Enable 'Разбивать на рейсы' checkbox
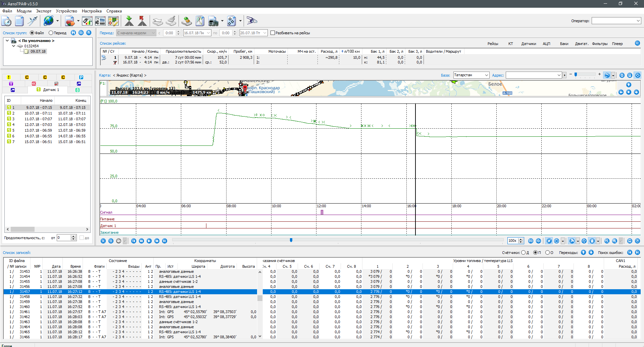This screenshot has height=347, width=644. 273,33
